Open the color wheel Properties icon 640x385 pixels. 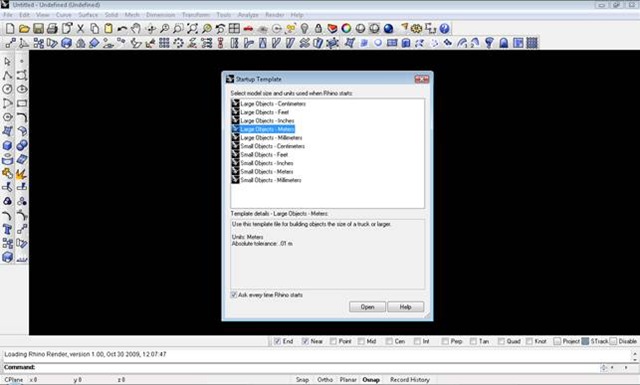click(346, 29)
